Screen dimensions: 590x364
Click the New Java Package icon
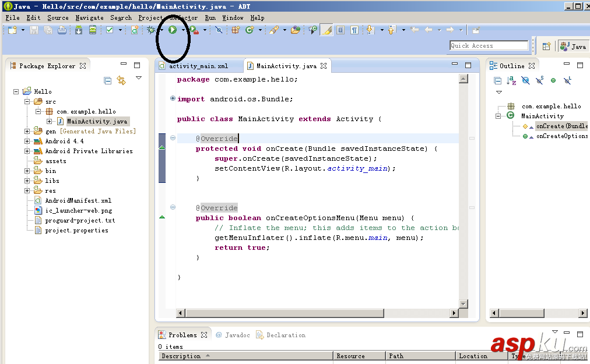pyautogui.click(x=236, y=30)
